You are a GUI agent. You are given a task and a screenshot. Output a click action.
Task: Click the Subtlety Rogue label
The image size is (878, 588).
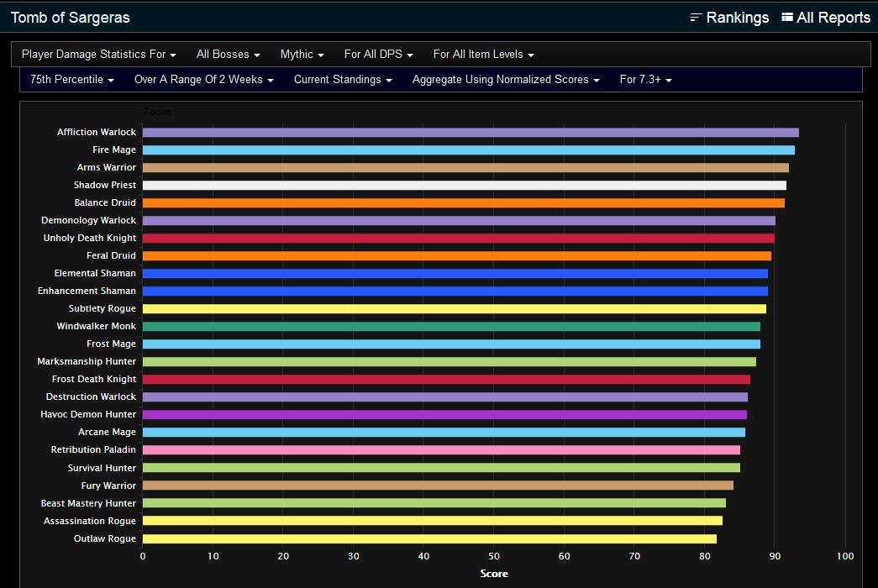(103, 308)
